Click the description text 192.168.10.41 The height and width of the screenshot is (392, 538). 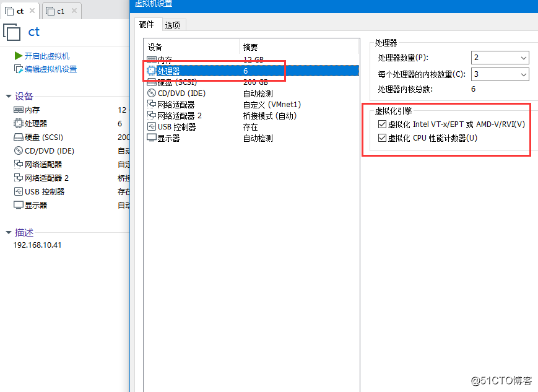click(x=37, y=245)
